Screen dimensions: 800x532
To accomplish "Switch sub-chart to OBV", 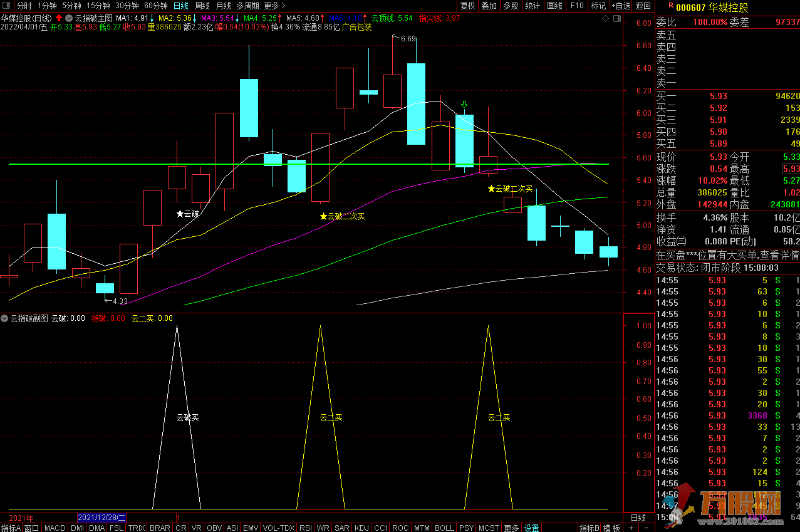I will [x=214, y=528].
